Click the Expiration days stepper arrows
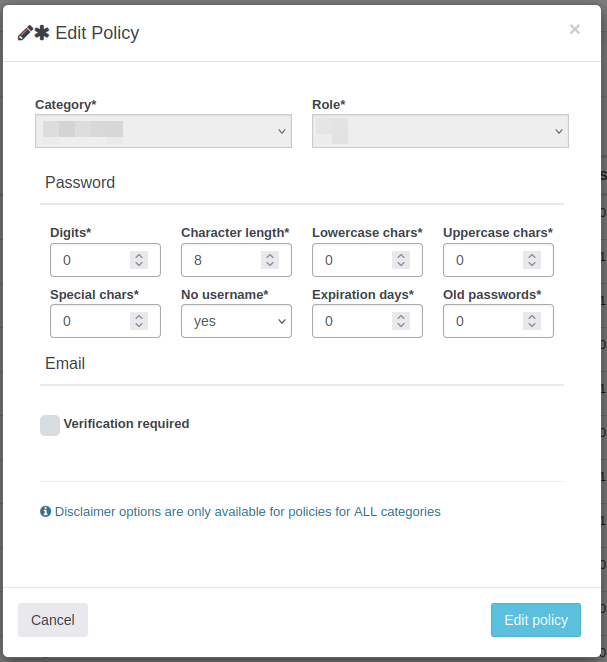The width and height of the screenshot is (607, 662). (401, 321)
